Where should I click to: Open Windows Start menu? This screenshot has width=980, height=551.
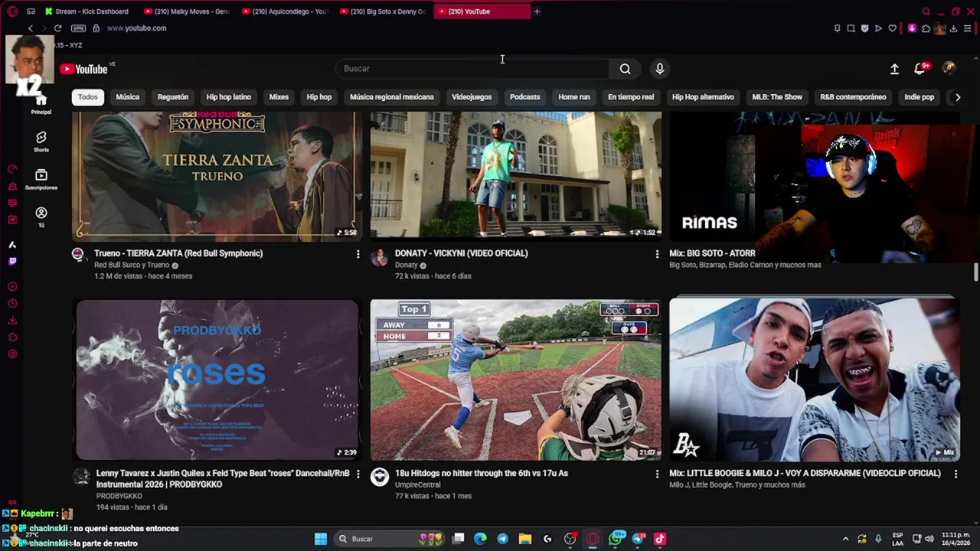tap(321, 539)
